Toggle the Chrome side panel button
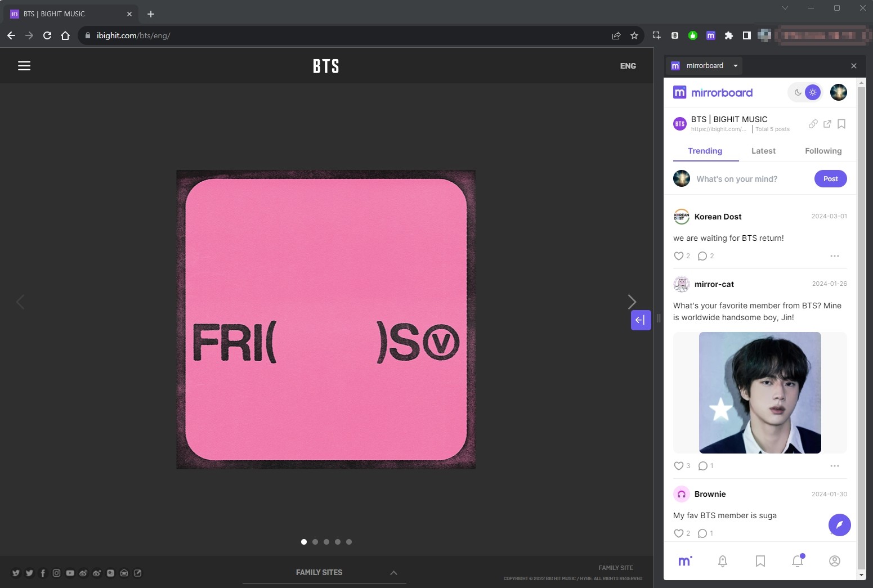873x588 pixels. (747, 35)
